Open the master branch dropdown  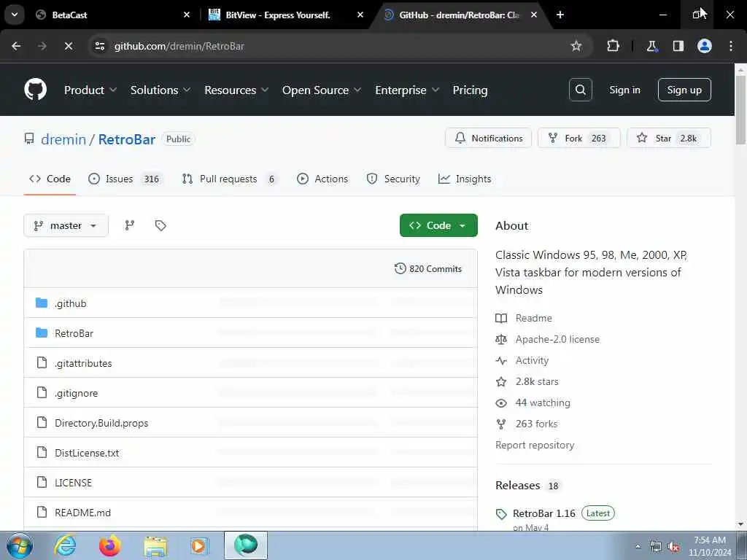66,225
